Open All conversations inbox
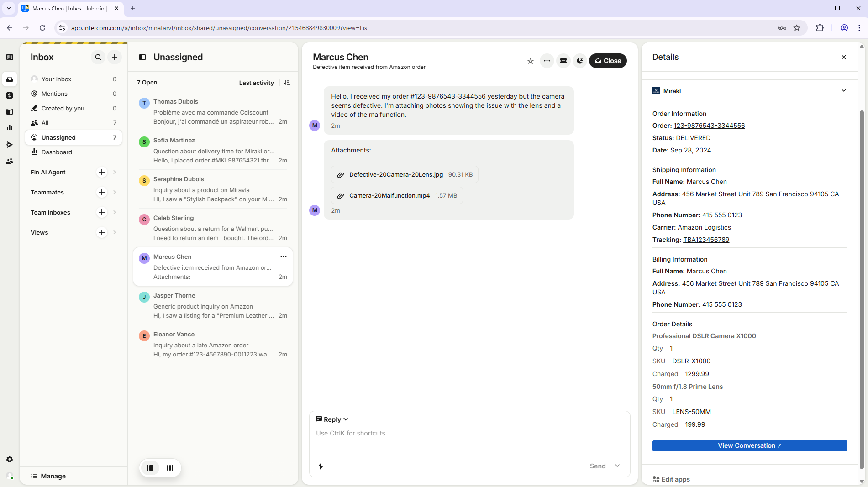Viewport: 868px width, 487px height. tap(74, 123)
